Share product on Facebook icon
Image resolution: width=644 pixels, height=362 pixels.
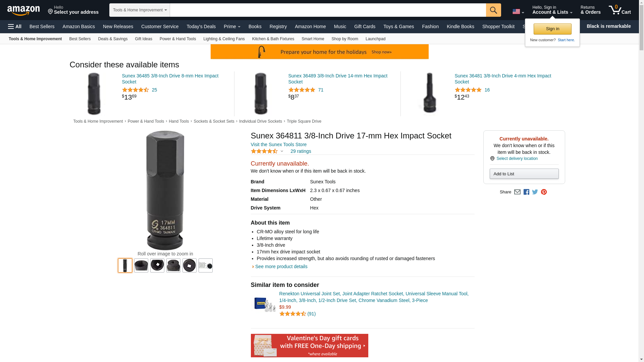[526, 192]
